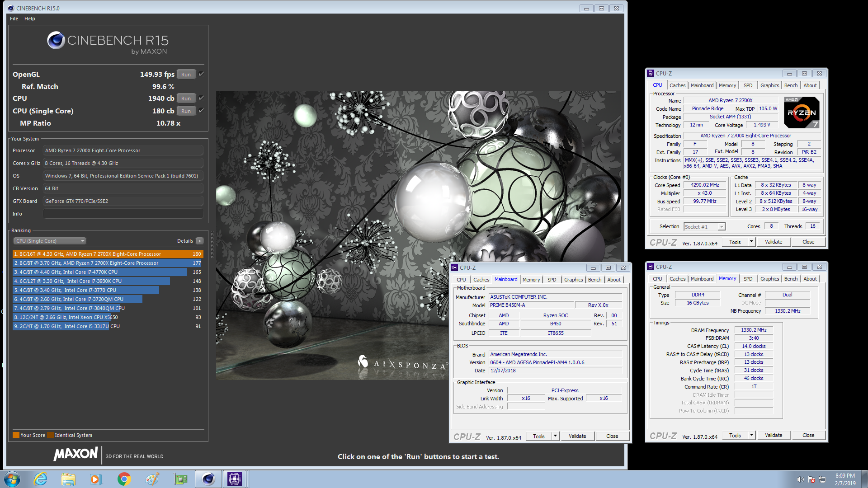Image resolution: width=868 pixels, height=488 pixels.
Task: Open the Socket #1 selection dropdown
Action: 704,226
